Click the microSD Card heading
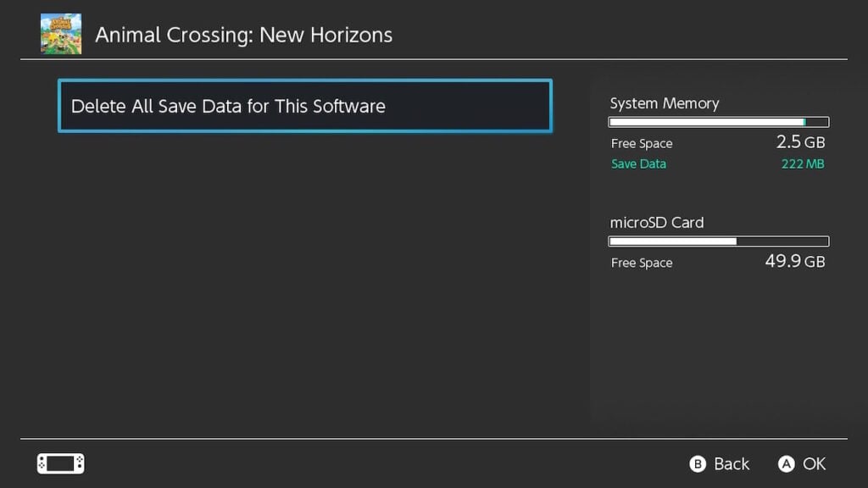 [x=656, y=223]
